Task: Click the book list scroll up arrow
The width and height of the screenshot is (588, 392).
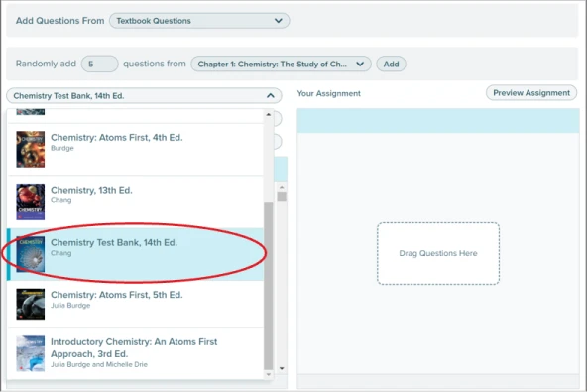Action: (x=268, y=114)
